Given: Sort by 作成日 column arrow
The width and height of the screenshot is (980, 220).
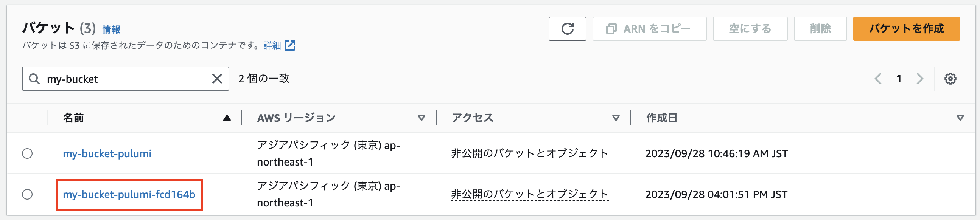Looking at the screenshot, I should [960, 118].
